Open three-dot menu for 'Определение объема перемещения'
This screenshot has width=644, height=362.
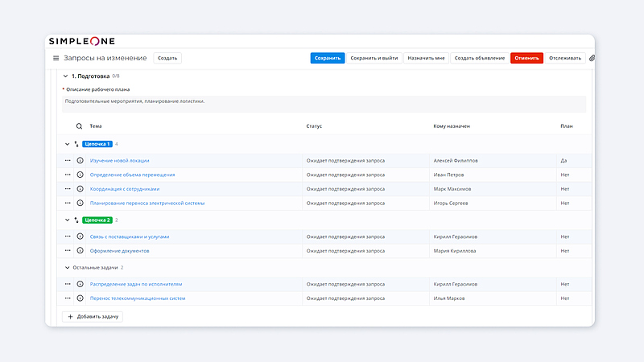(x=68, y=175)
